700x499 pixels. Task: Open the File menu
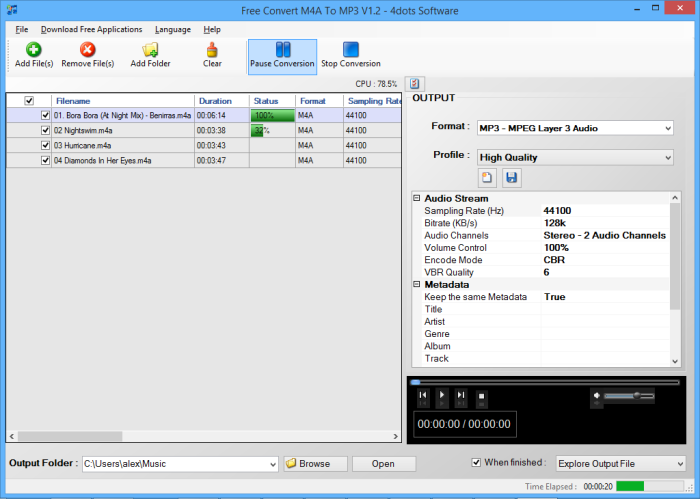(x=21, y=29)
